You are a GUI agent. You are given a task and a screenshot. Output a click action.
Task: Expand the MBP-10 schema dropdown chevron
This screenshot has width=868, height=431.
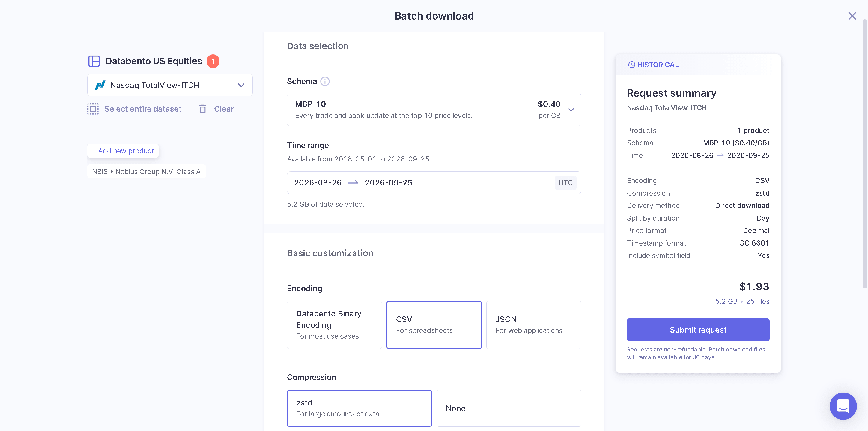click(571, 110)
